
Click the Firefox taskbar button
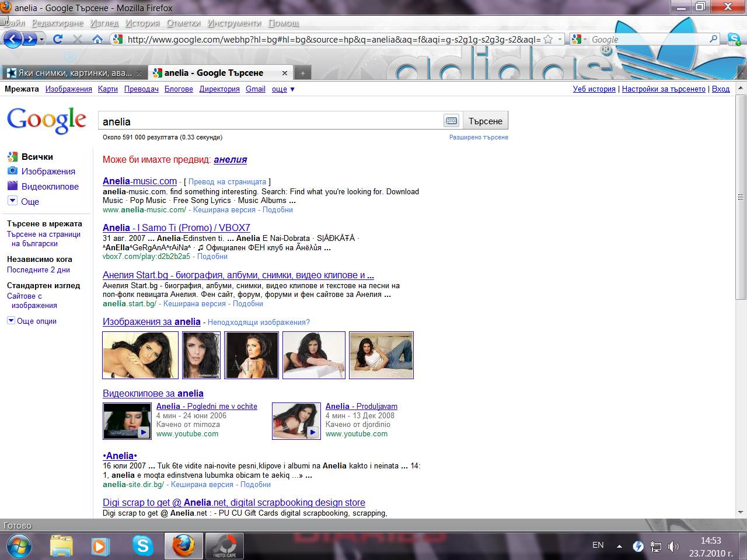click(183, 546)
